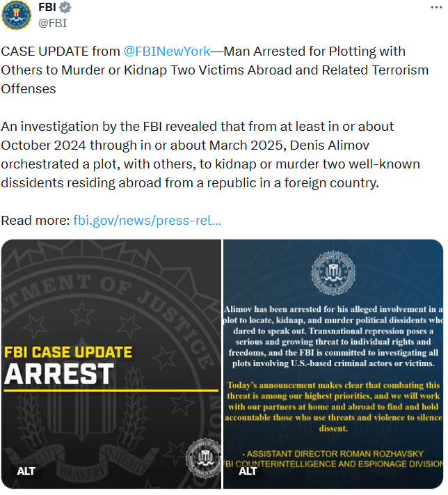The height and width of the screenshot is (495, 448).
Task: Open the fbi.gov press release link
Action: point(147,221)
